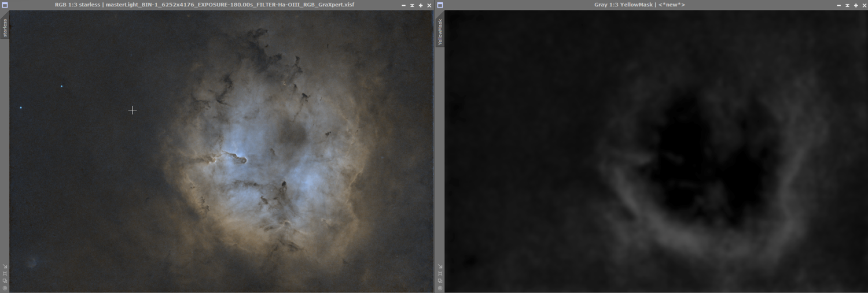Click the 'Gray 1:3 YellowMask' window title
868x293 pixels.
pos(639,5)
